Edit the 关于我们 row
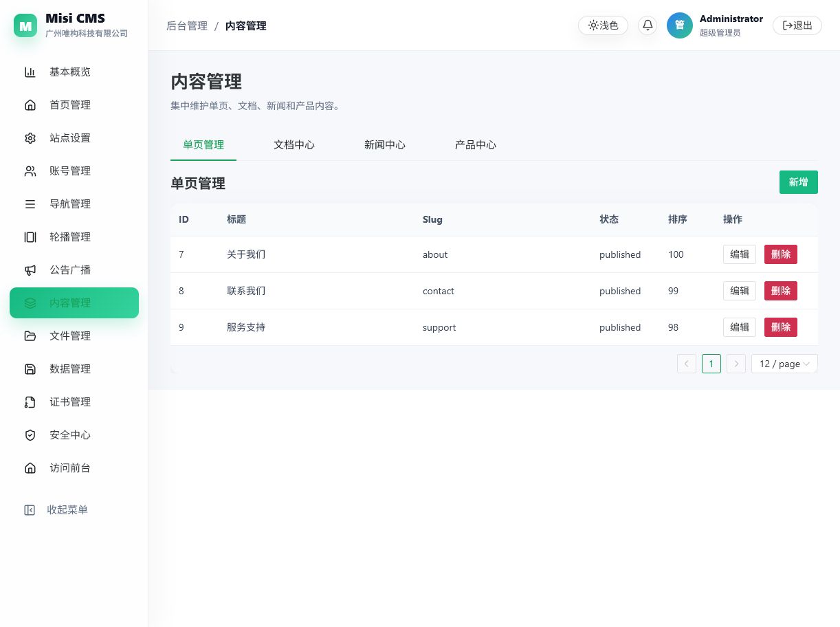The height and width of the screenshot is (627, 840). tap(740, 254)
